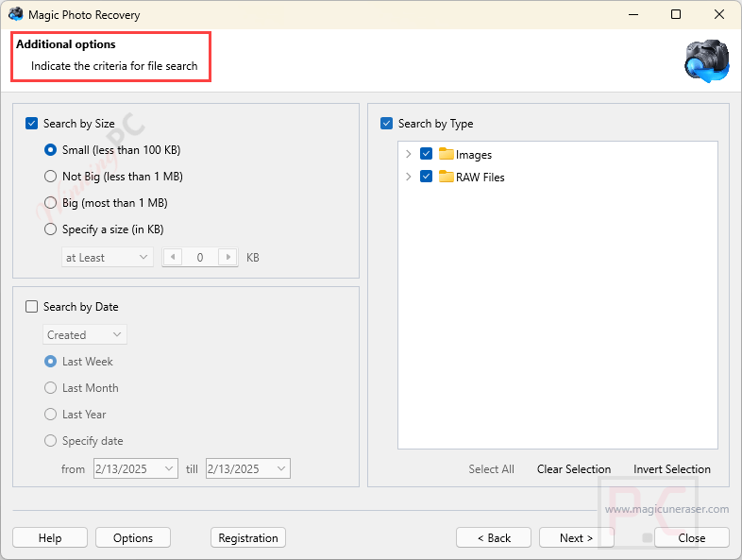Expand the RAW Files tree node
Viewport: 742px width, 560px height.
(409, 177)
